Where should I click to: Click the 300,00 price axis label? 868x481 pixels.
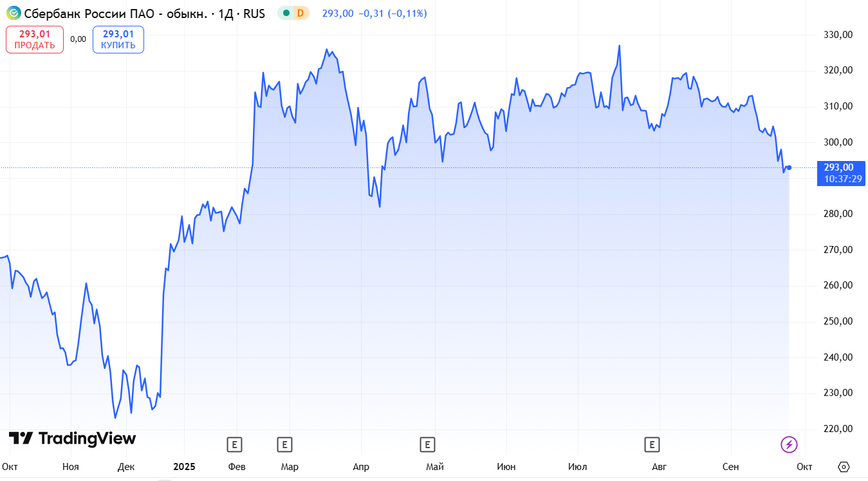click(x=838, y=142)
